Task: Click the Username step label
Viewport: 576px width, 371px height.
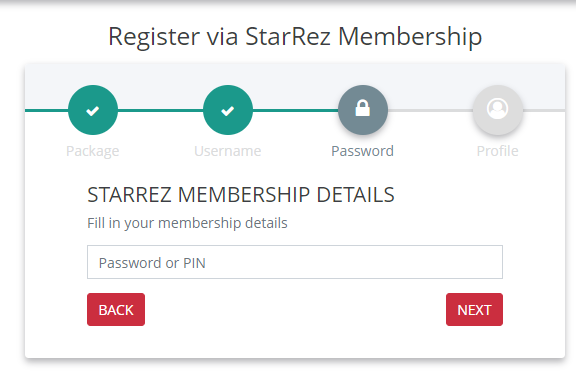Action: tap(228, 151)
